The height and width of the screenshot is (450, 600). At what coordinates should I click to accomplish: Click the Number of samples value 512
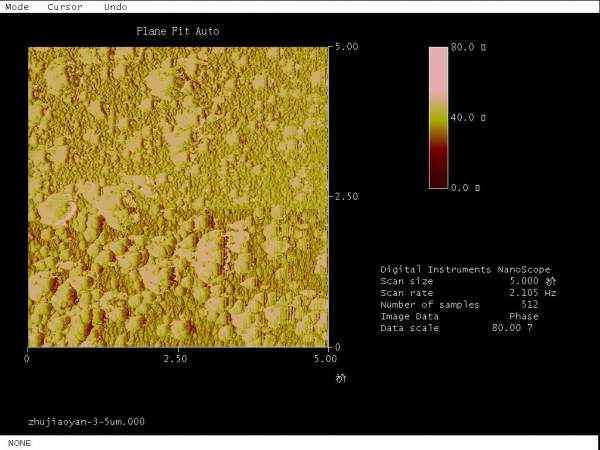(x=530, y=305)
